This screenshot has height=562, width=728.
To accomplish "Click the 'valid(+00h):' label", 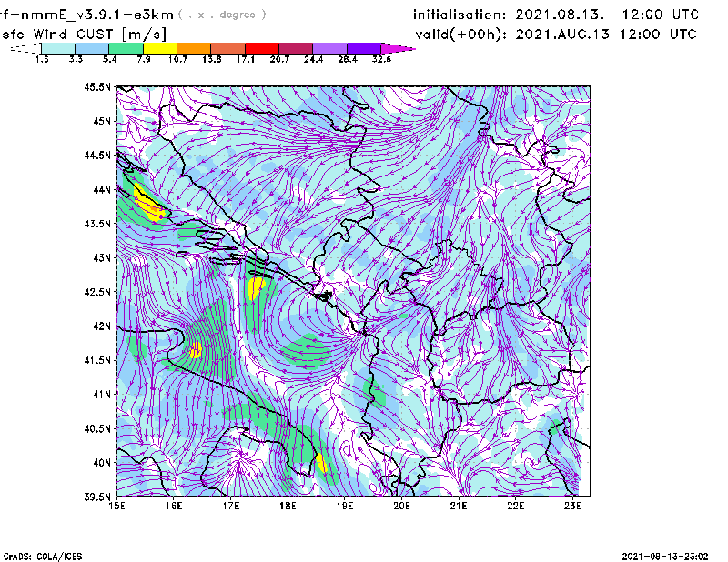I will point(460,35).
